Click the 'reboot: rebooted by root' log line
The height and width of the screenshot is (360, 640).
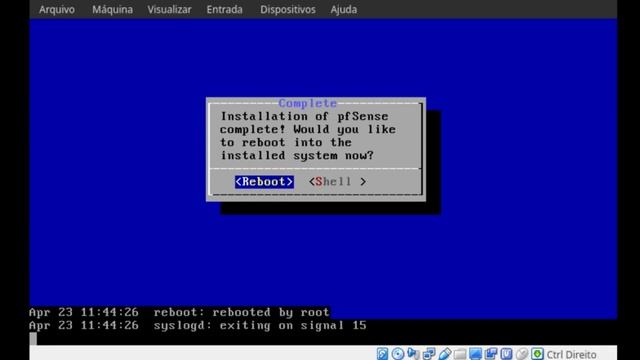pyautogui.click(x=241, y=312)
